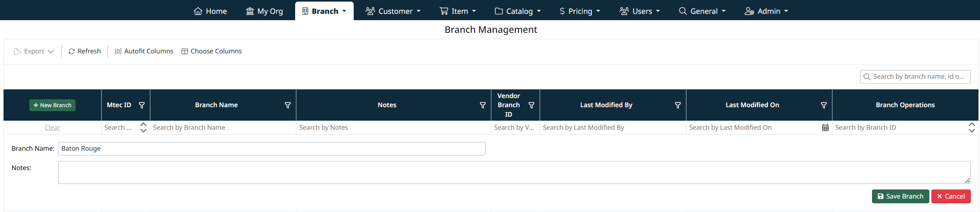This screenshot has height=212, width=980.
Task: Expand the Export dropdown
Action: pos(34,51)
